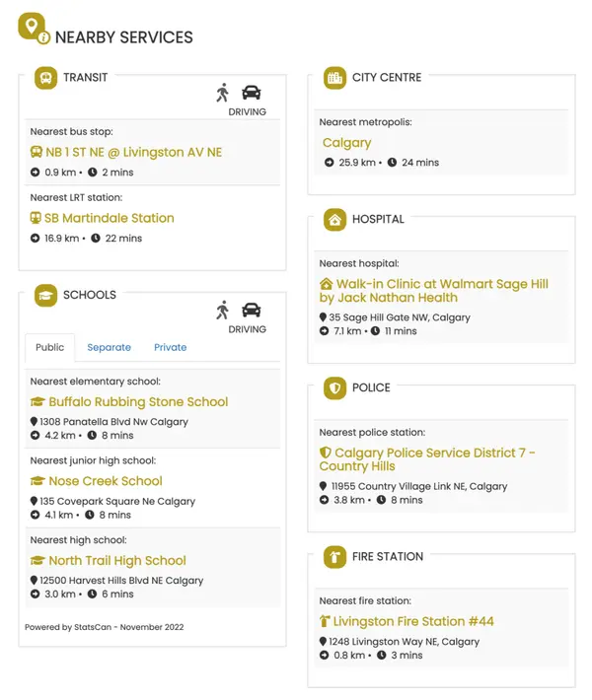Click the Hospital section icon
Viewport: 592px width, 700px height.
tap(334, 220)
